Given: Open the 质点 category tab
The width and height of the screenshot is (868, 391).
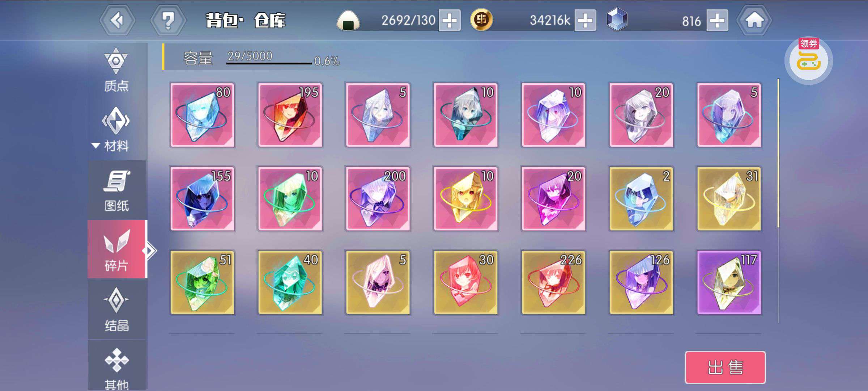Looking at the screenshot, I should coord(116,70).
